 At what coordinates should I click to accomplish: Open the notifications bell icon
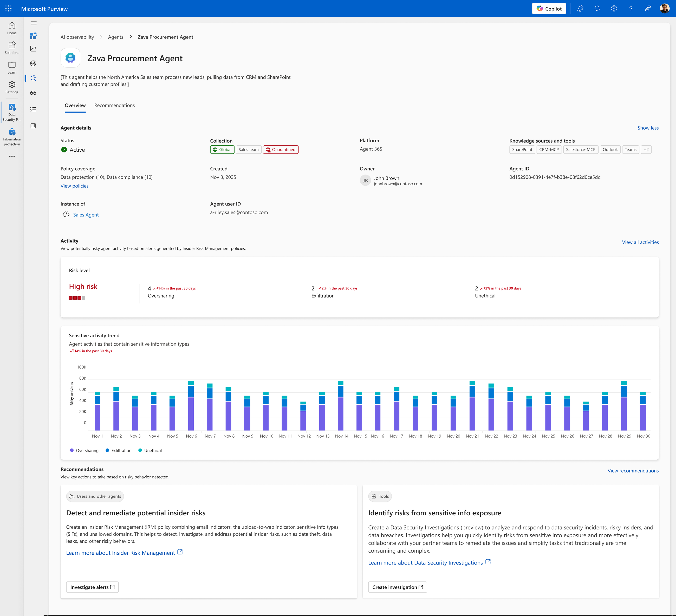coord(597,9)
